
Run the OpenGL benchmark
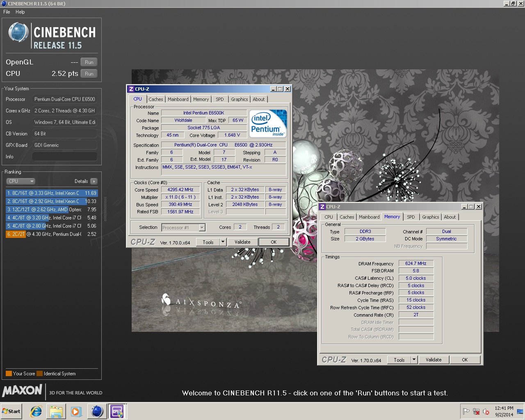pos(89,62)
